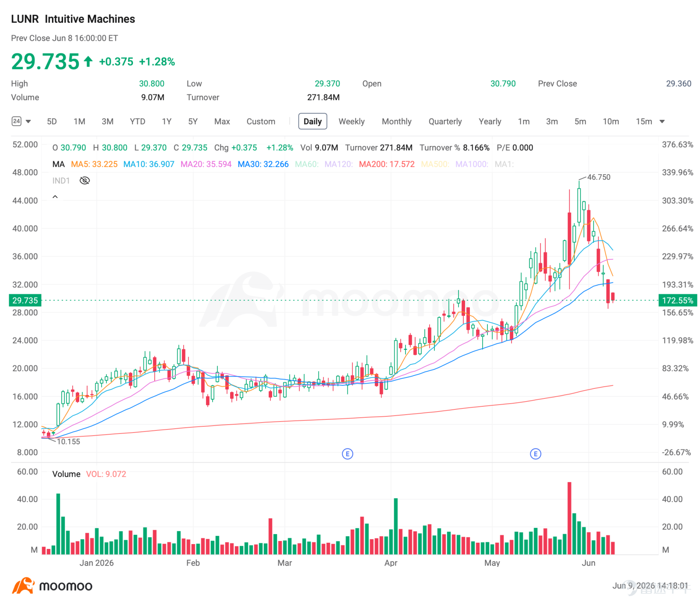
Task: Enable the MA120 moving average line
Action: (x=339, y=164)
